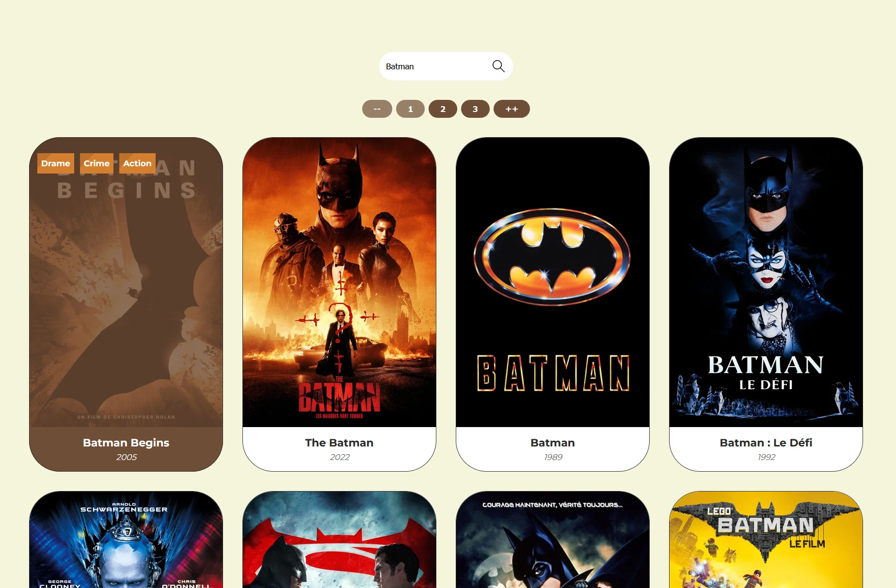Select page 1 in pagination
This screenshot has height=588, width=896.
click(x=410, y=109)
